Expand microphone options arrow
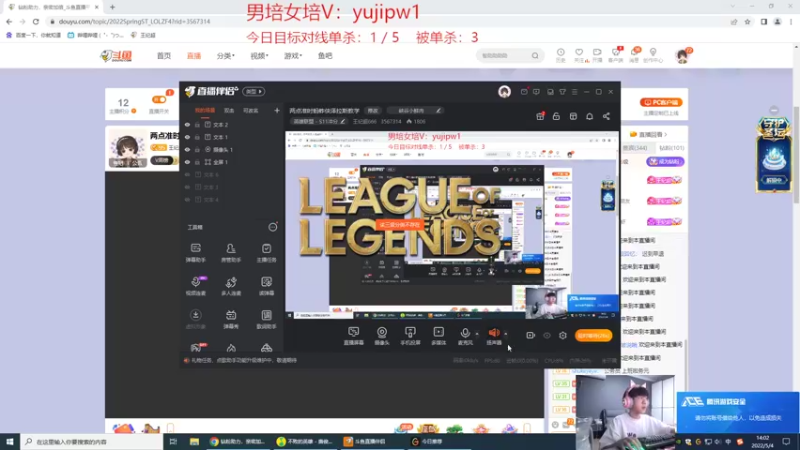 pyautogui.click(x=477, y=334)
